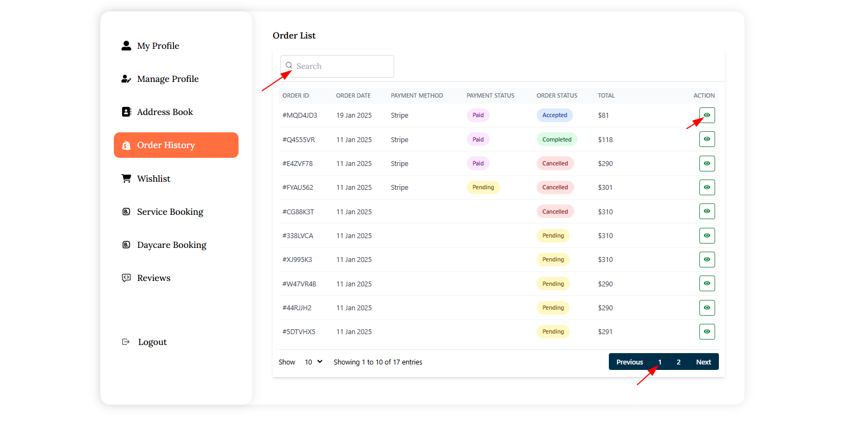Select Address Book from sidebar
The width and height of the screenshot is (868, 422).
coord(165,112)
